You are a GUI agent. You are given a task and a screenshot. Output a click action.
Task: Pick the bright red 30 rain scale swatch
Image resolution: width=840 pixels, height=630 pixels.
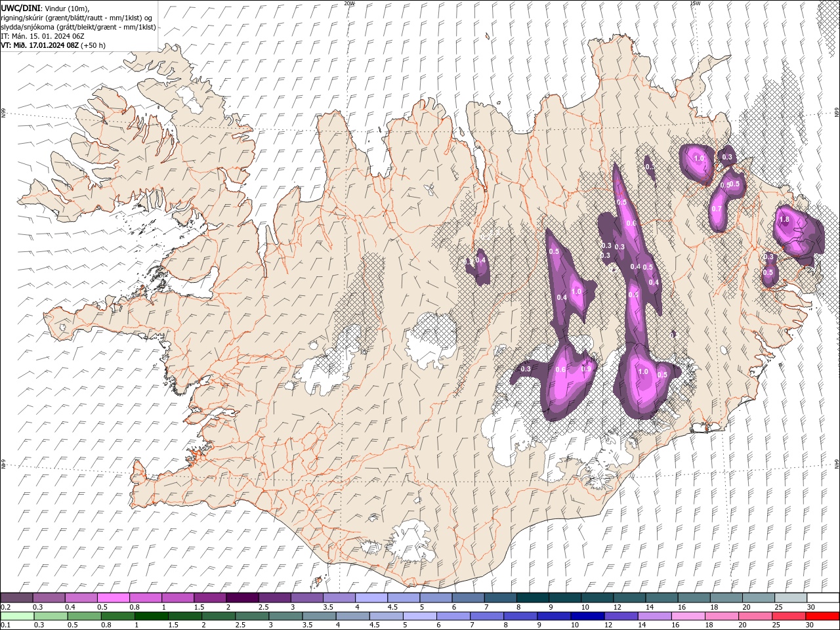pyautogui.click(x=822, y=616)
